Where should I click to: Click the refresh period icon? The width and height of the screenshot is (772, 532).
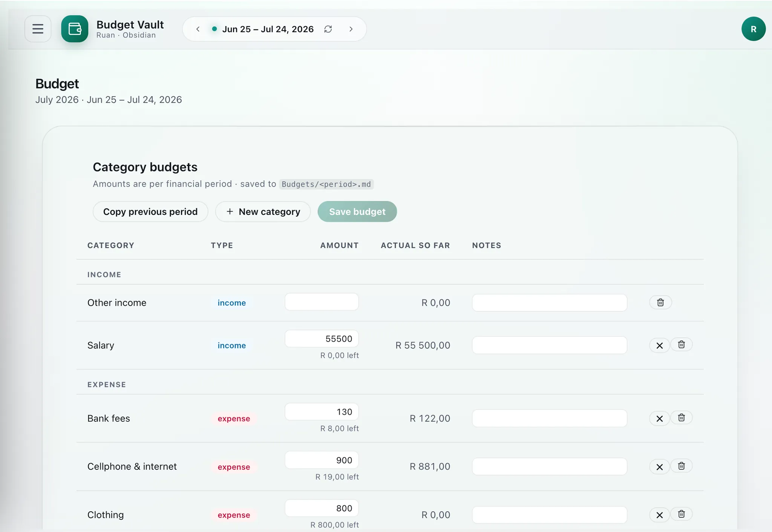tap(328, 29)
